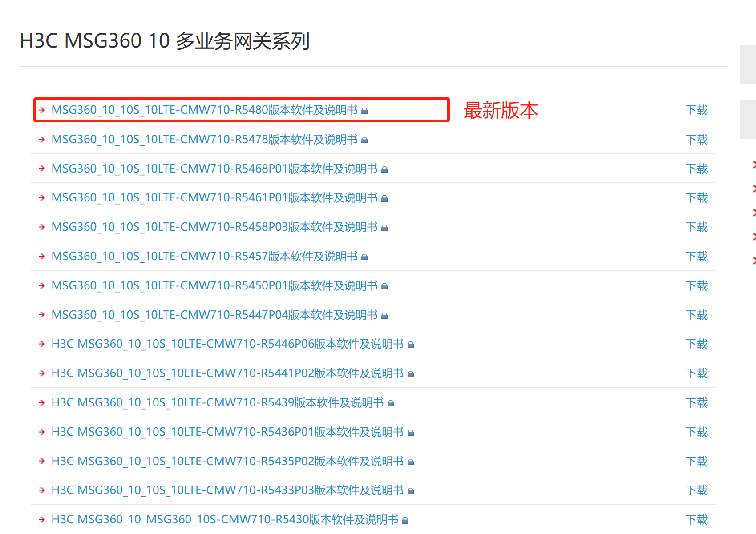756x534 pixels.
Task: Click red arrow bullet before R5468P01 entry
Action: point(42,169)
